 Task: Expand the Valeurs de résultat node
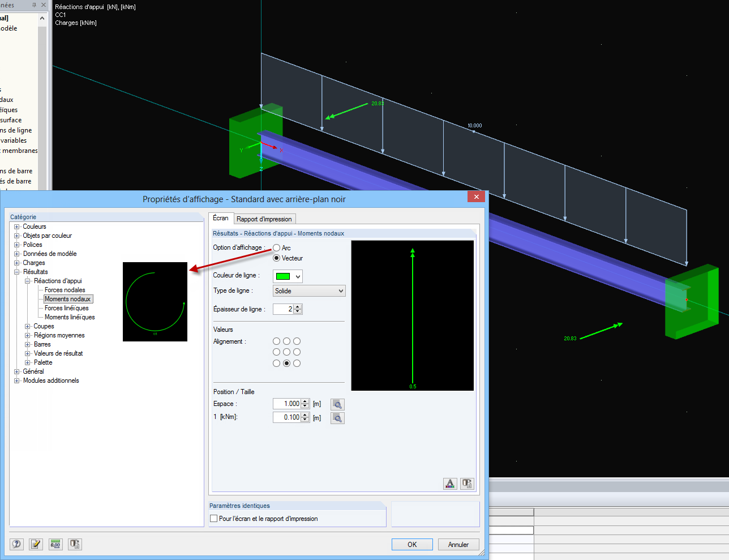tap(28, 354)
